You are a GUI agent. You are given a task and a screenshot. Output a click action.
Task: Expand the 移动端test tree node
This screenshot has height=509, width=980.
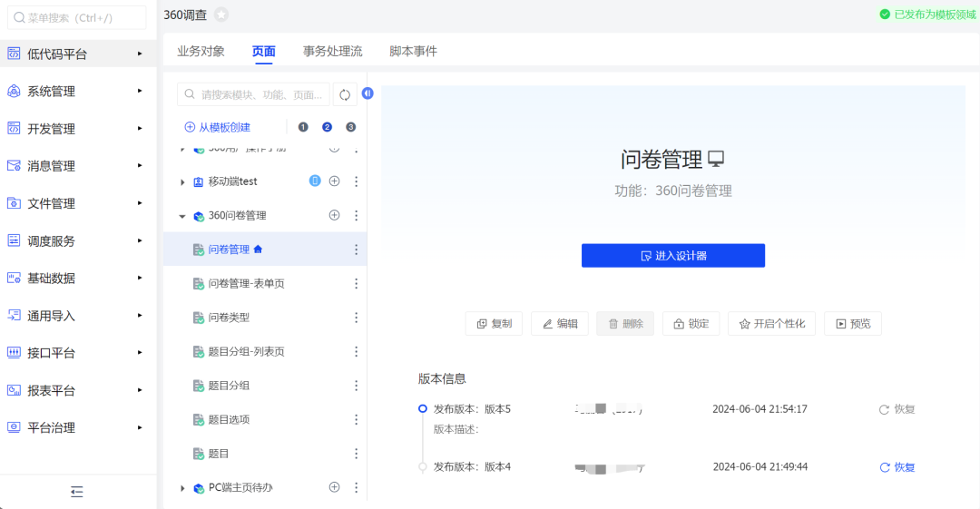pyautogui.click(x=182, y=182)
